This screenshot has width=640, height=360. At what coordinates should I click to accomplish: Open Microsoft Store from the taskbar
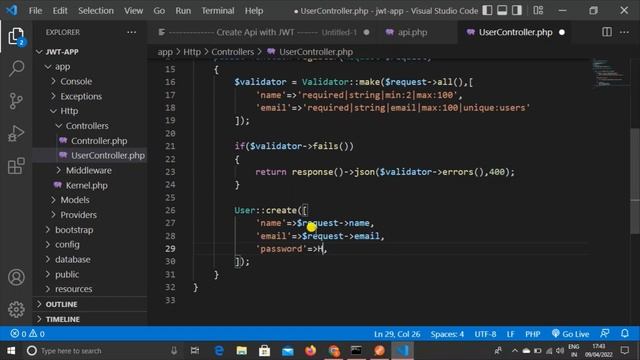pyautogui.click(x=264, y=351)
